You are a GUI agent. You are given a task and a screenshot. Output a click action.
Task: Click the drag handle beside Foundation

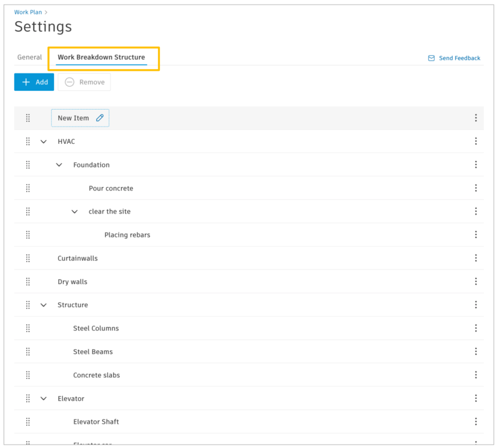pyautogui.click(x=28, y=164)
